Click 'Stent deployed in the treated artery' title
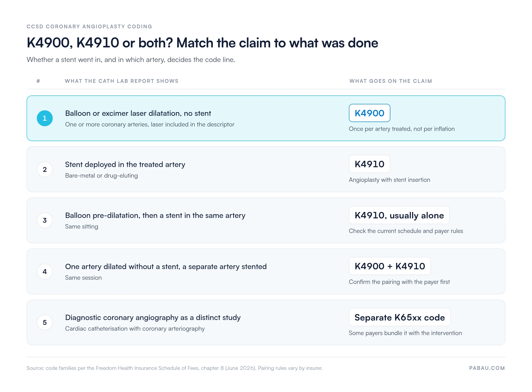 [x=125, y=164]
